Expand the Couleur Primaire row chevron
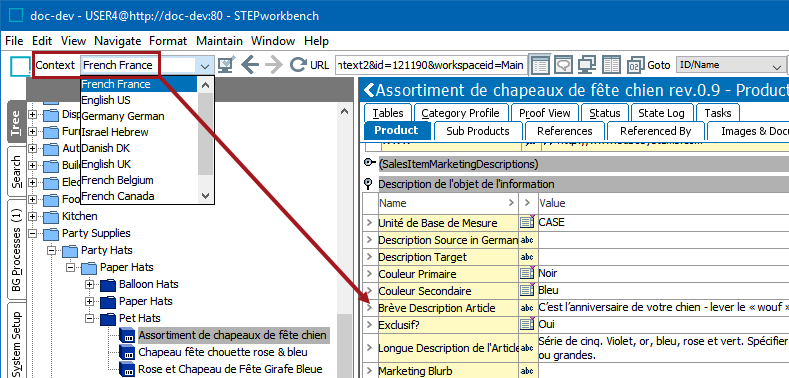 (369, 274)
